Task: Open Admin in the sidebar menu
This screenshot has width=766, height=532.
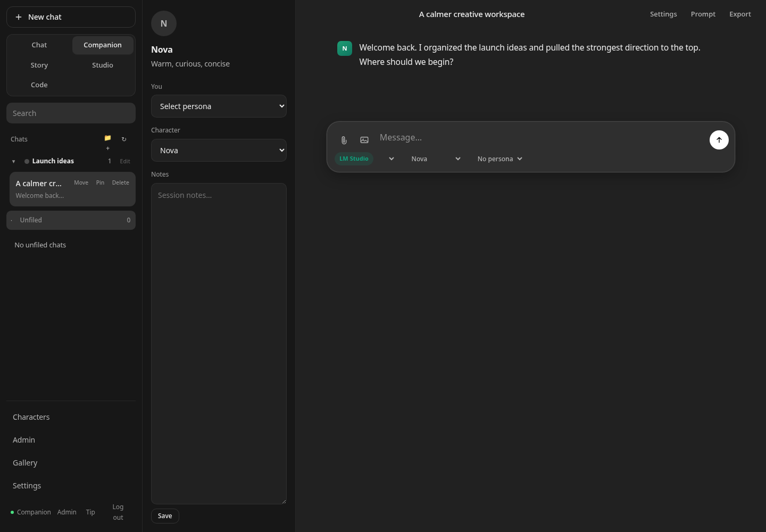Action: click(71, 440)
